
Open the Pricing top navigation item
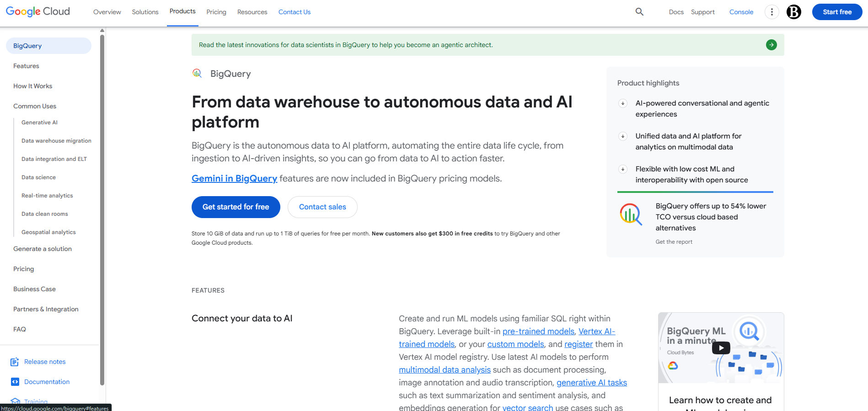tap(216, 12)
